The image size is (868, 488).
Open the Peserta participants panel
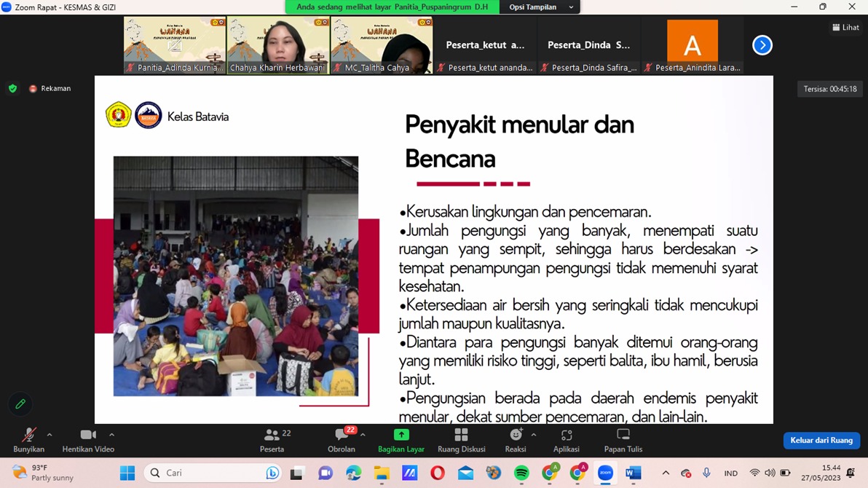pos(272,440)
